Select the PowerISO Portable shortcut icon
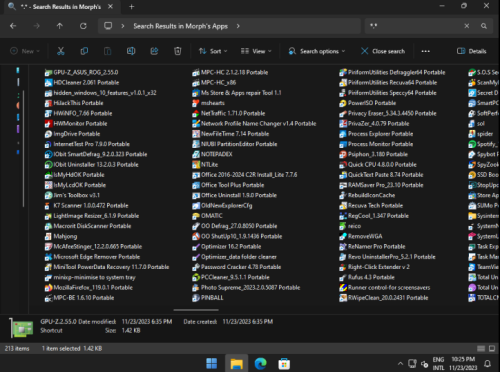Image resolution: width=500 pixels, height=372 pixels. point(343,103)
